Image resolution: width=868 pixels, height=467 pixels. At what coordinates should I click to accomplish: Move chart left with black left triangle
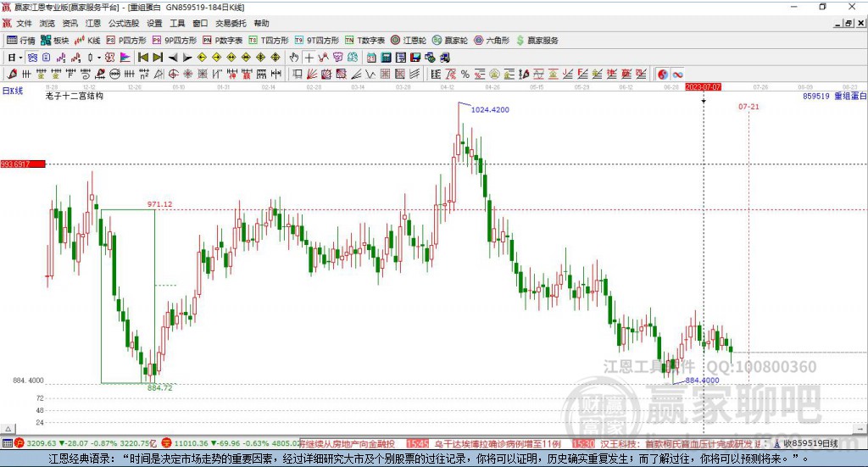tap(173, 58)
